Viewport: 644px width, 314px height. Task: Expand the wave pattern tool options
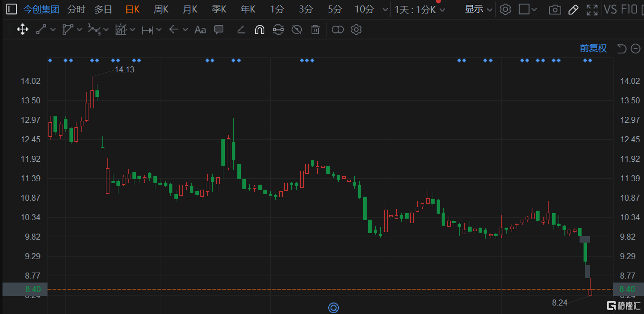(106, 29)
